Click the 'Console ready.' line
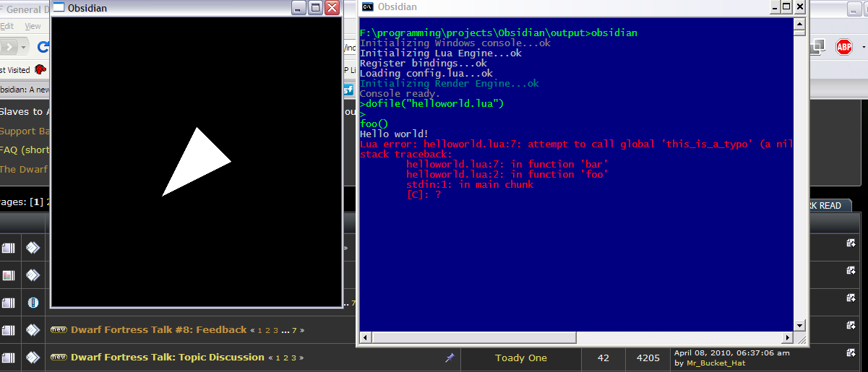Viewport: 868px width, 372px height. 400,93
